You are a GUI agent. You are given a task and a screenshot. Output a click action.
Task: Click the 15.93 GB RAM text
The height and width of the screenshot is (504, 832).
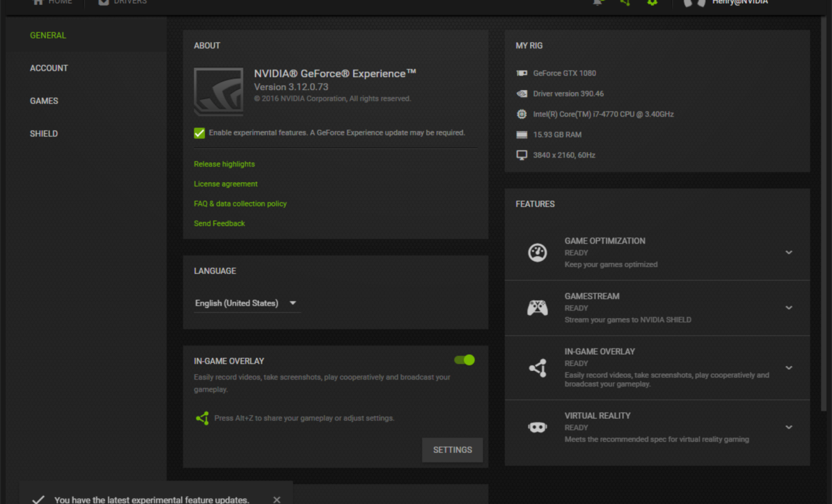pos(557,135)
